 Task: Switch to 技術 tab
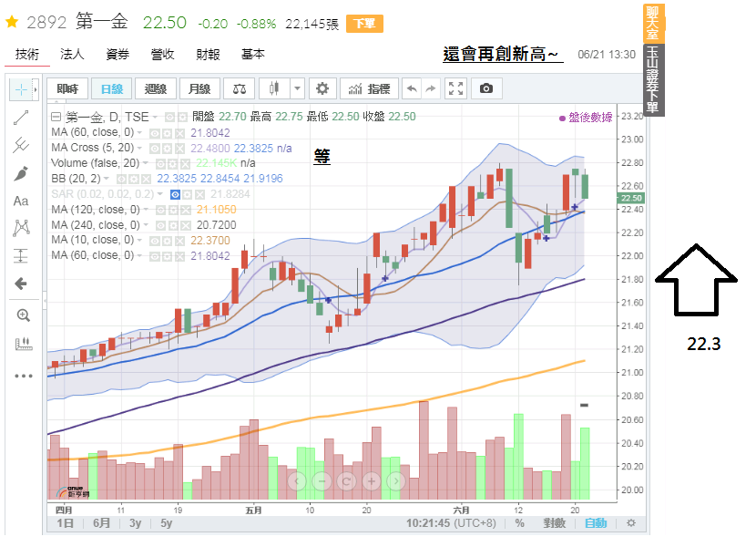[27, 54]
